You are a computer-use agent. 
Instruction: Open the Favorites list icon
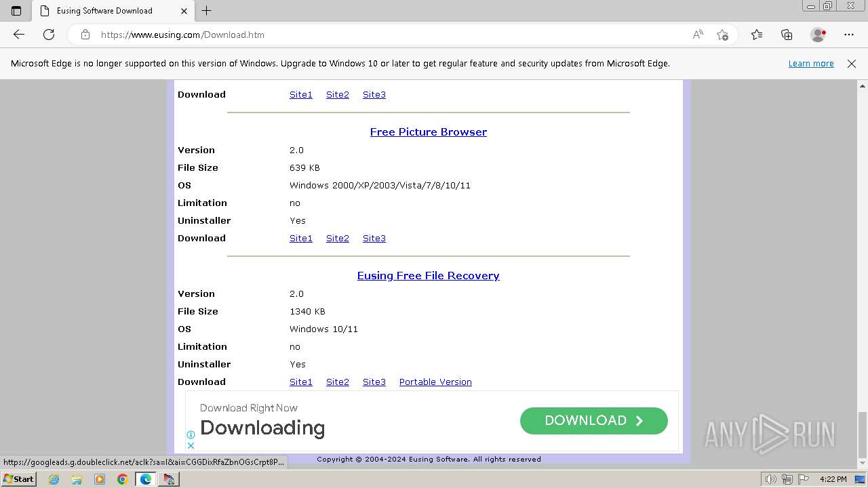(x=757, y=35)
